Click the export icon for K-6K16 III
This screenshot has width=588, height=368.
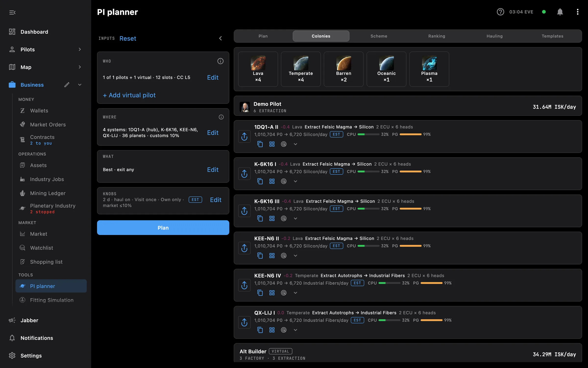pyautogui.click(x=244, y=211)
